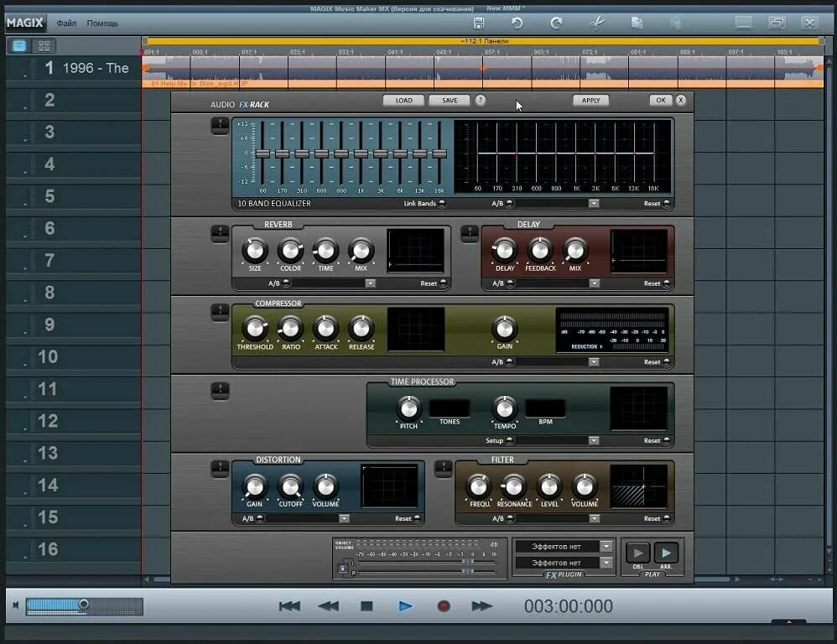The height and width of the screenshot is (644, 837).
Task: Open the Файл menu
Action: (x=66, y=23)
